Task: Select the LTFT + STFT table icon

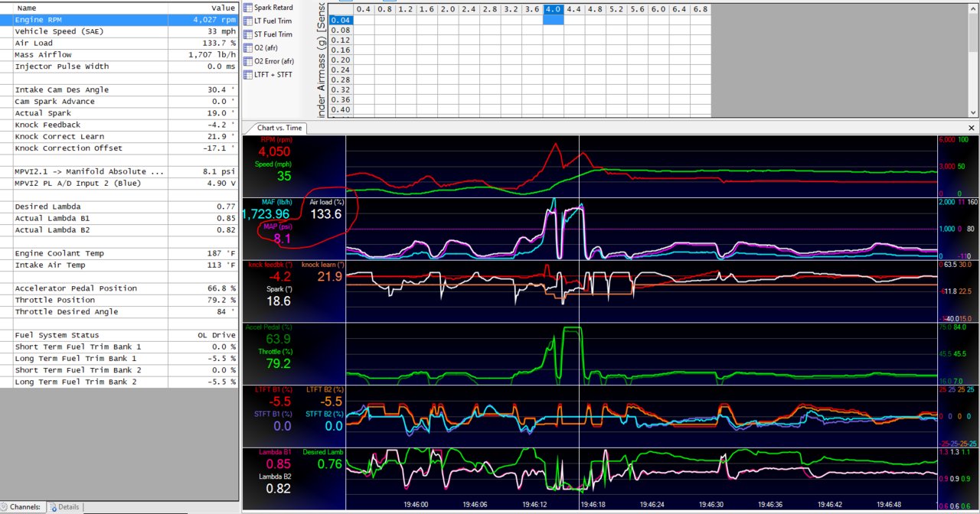Action: coord(248,74)
